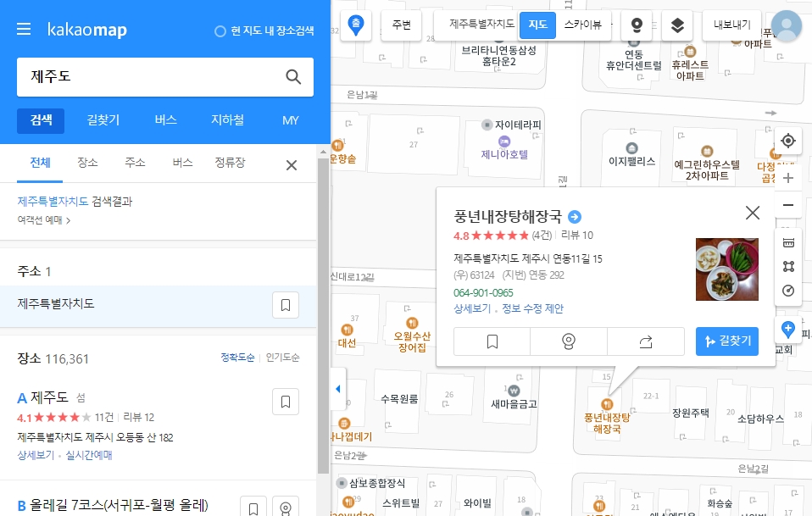Open the 제주특별자치도 region selector
The height and width of the screenshot is (516, 812).
pos(481,25)
